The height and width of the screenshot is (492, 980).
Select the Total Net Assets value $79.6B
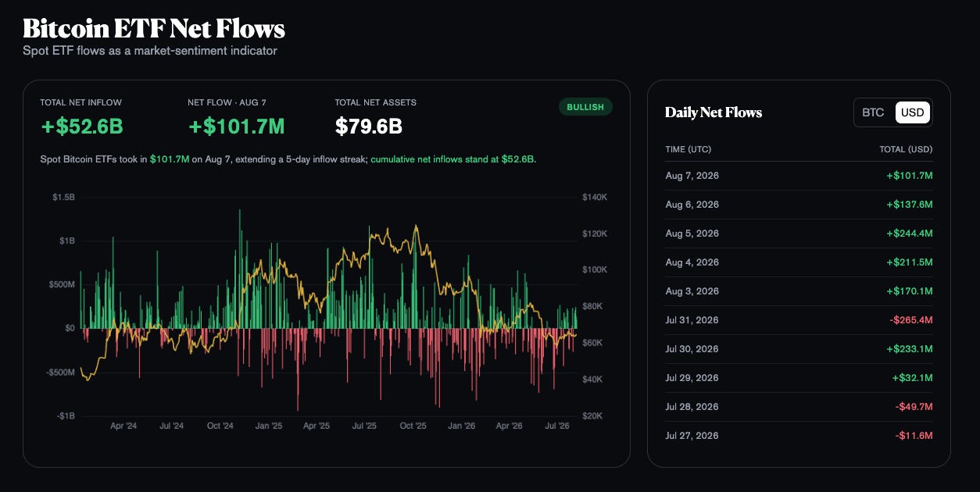(369, 126)
